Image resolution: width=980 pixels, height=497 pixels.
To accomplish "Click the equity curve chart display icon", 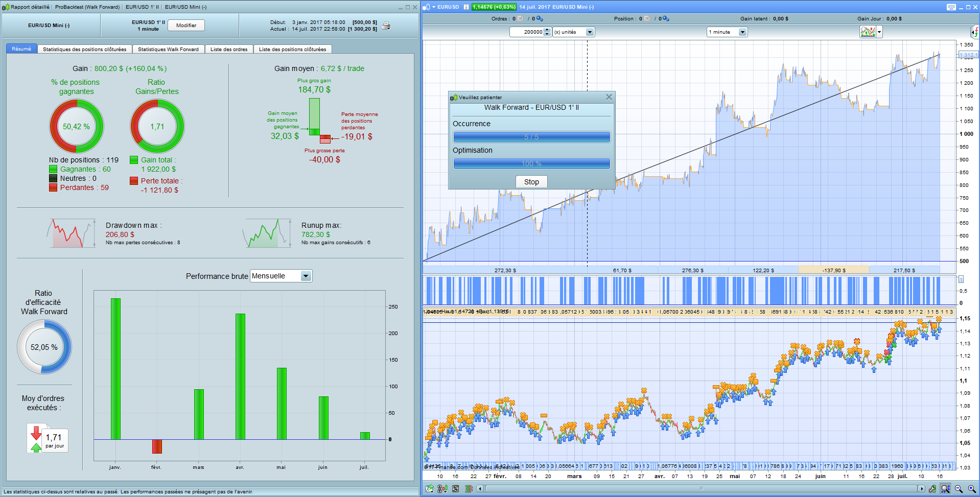I will (868, 32).
